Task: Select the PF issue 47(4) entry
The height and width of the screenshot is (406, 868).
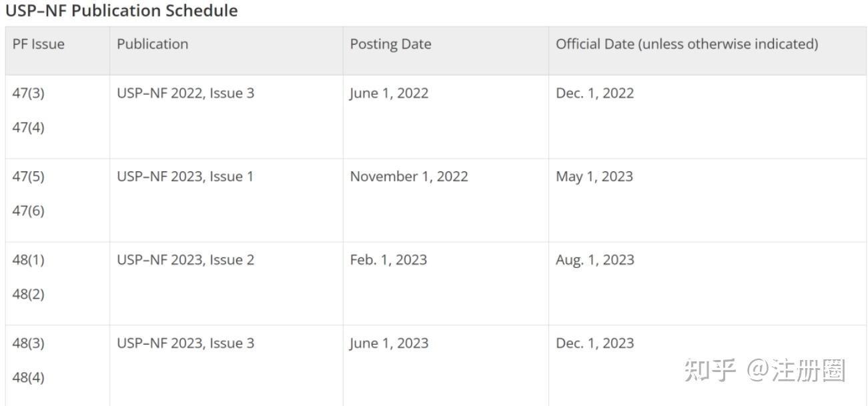Action: [29, 127]
